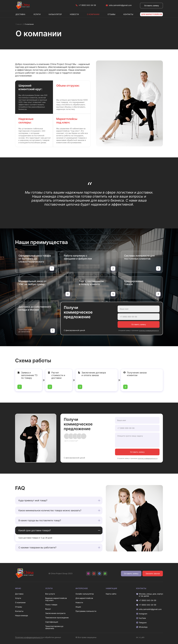This screenshot has width=178, height=644.
Task: Focus 'Ваше имя' field in the white form
Action: pos(137,420)
